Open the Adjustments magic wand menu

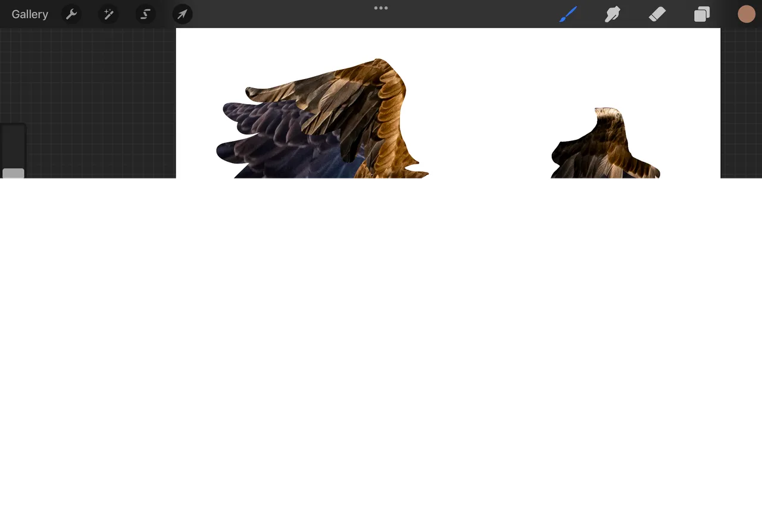pos(108,14)
